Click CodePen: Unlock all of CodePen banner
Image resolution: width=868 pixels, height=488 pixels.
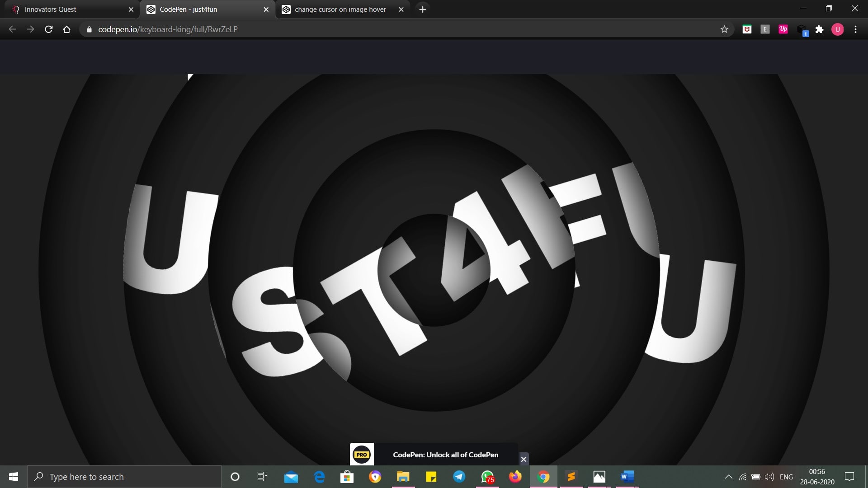click(445, 455)
